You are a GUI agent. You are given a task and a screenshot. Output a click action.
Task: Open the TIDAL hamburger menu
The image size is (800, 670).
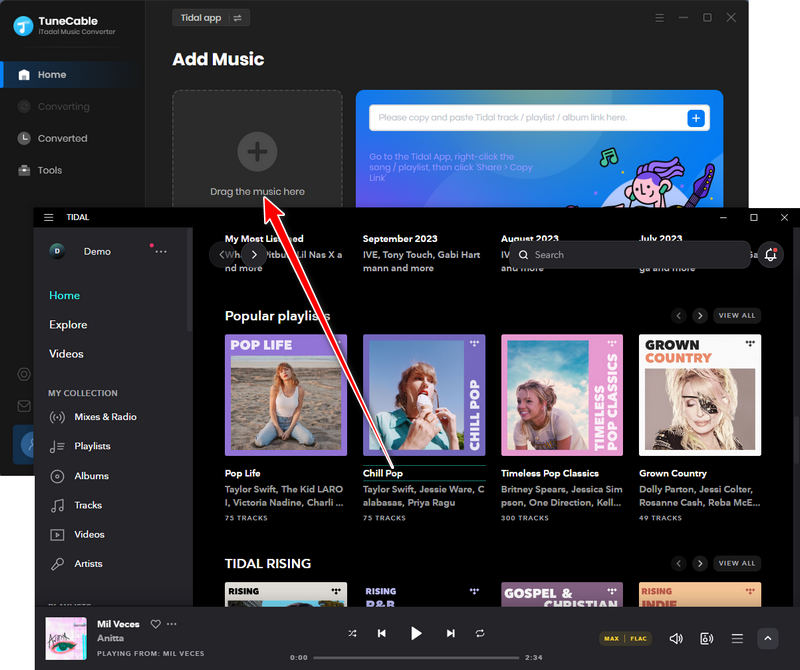pyautogui.click(x=48, y=217)
